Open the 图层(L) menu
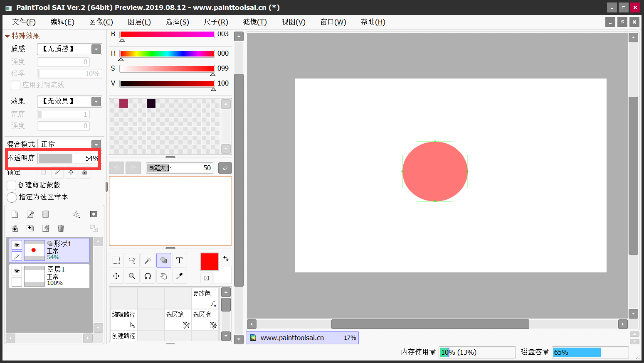 [139, 22]
